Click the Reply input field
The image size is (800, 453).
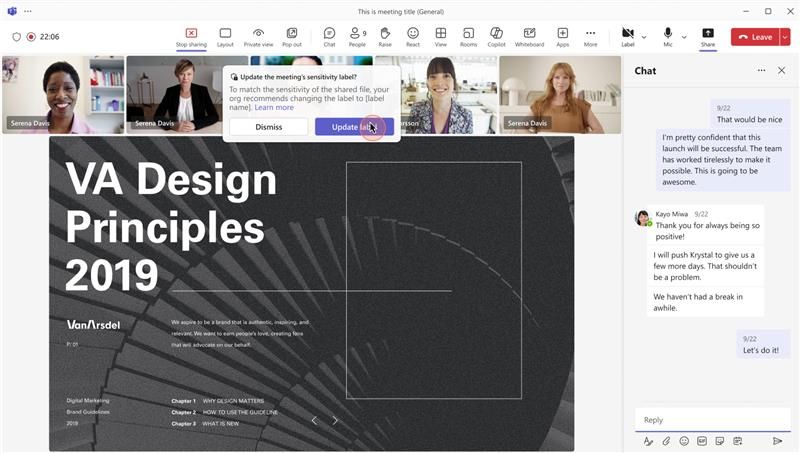(713, 420)
